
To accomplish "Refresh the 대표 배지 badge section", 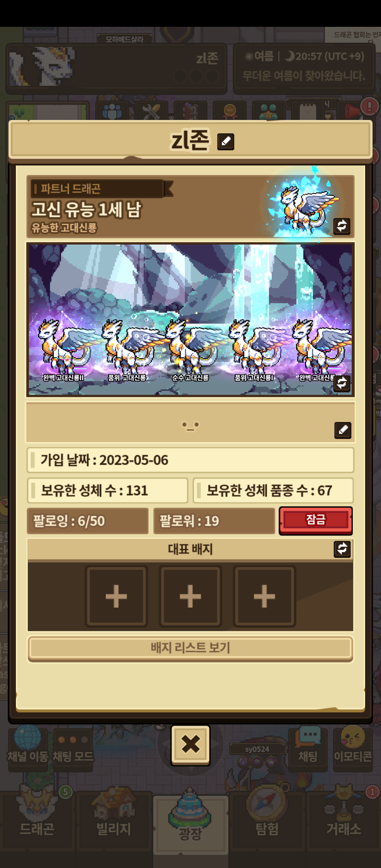I will pos(342,549).
